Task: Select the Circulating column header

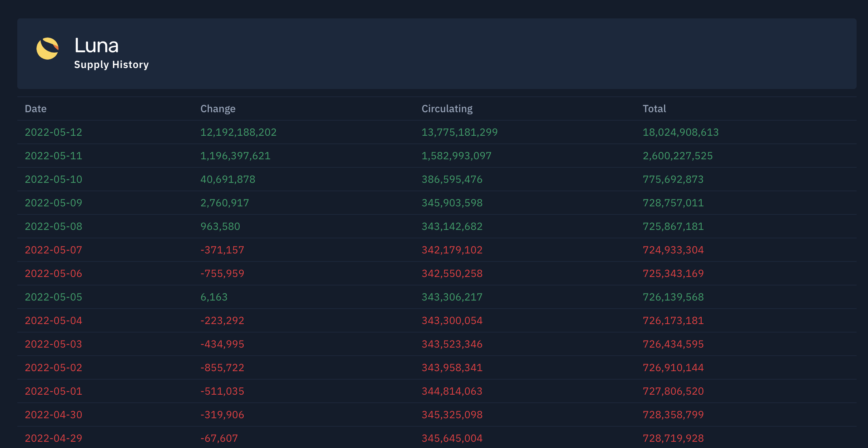Action: coord(447,109)
